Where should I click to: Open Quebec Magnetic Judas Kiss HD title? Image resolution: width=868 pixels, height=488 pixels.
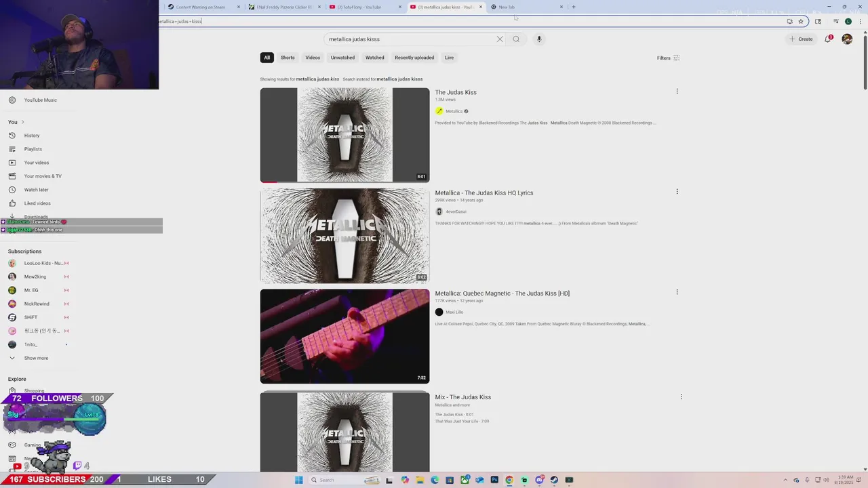(502, 293)
